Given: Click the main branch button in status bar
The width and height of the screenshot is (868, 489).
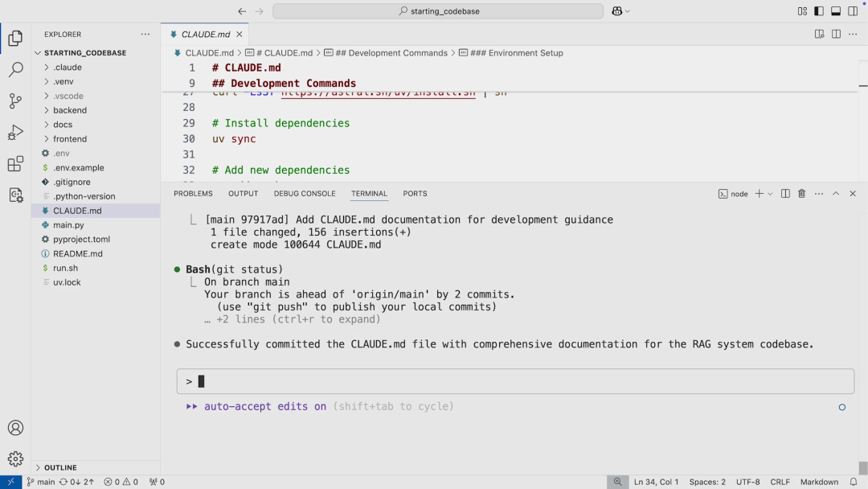Looking at the screenshot, I should (40, 482).
